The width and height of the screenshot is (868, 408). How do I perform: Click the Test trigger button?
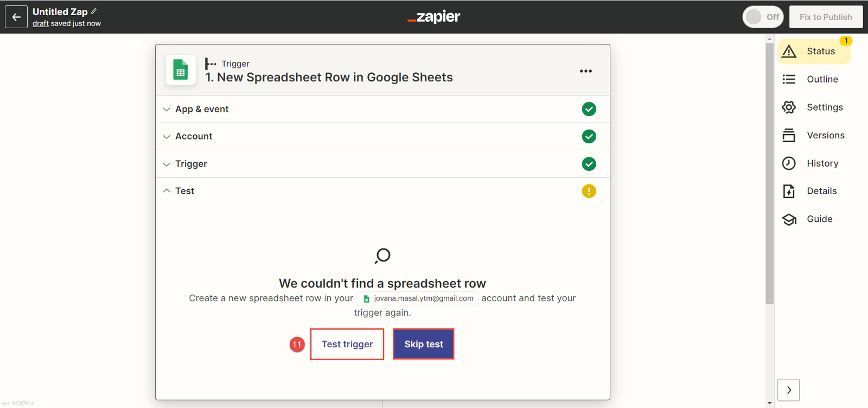pos(347,344)
